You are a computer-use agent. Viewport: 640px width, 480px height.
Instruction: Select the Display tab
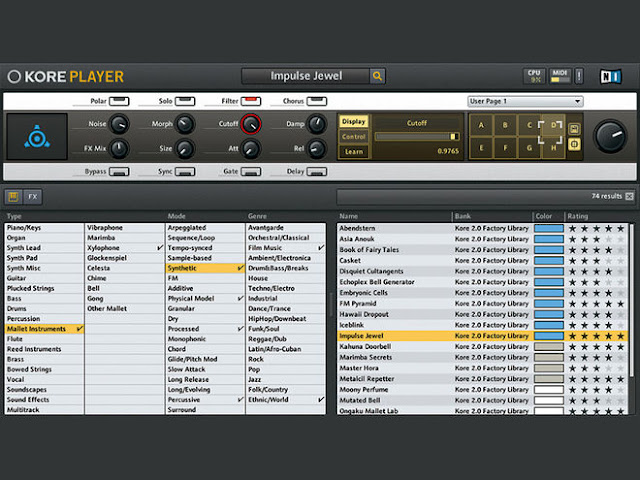[353, 122]
